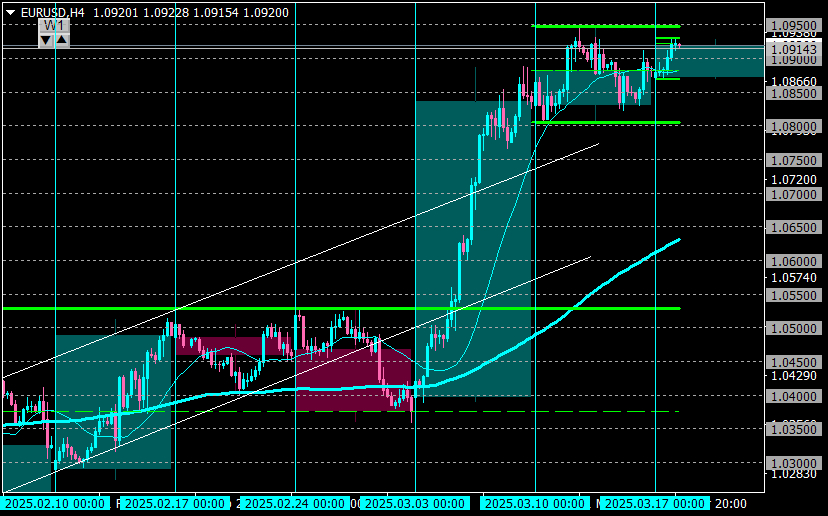This screenshot has height=516, width=828.
Task: Click the 2025.03.03 00:00 date label
Action: (x=415, y=503)
